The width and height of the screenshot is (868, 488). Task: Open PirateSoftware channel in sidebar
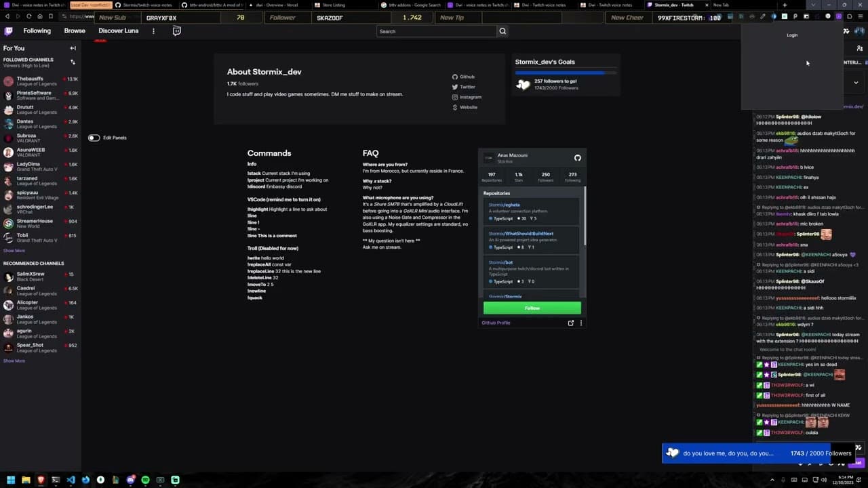[41, 96]
